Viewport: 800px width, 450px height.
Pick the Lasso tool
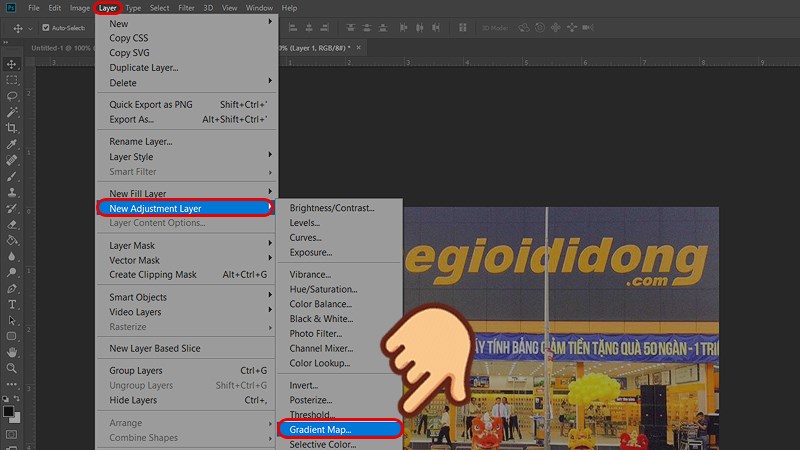pos(12,96)
